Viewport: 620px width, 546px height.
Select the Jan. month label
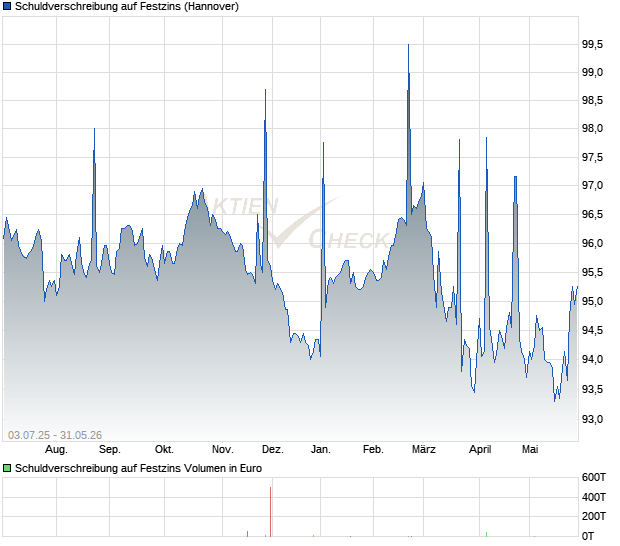tap(321, 450)
